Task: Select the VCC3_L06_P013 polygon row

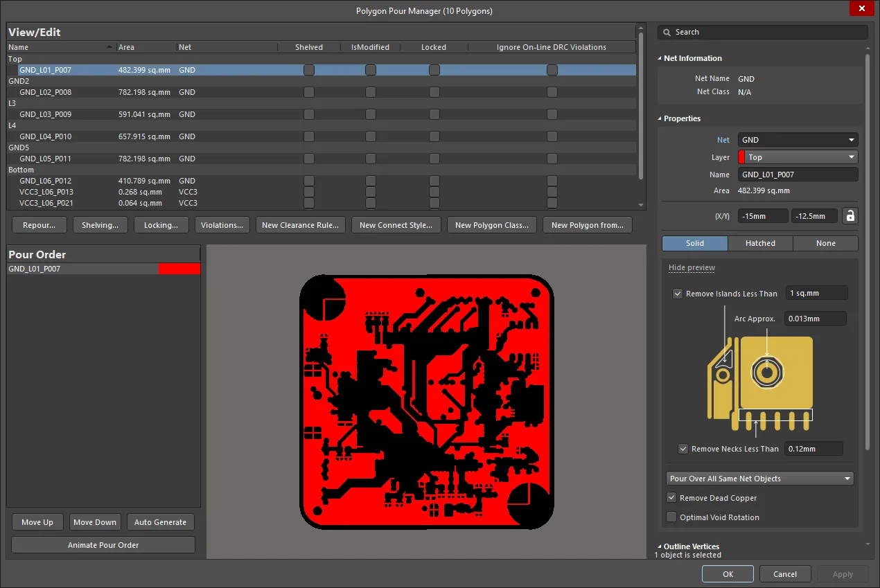Action: pos(321,192)
